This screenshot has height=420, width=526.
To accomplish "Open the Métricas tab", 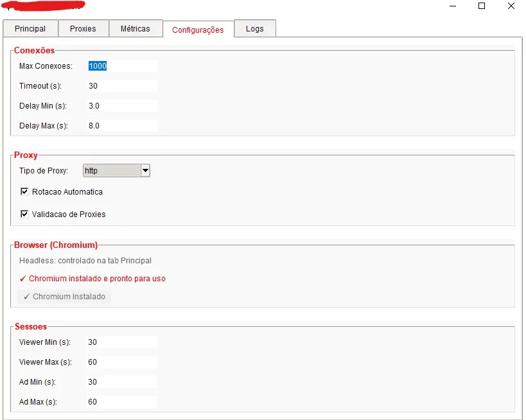I will tap(136, 28).
